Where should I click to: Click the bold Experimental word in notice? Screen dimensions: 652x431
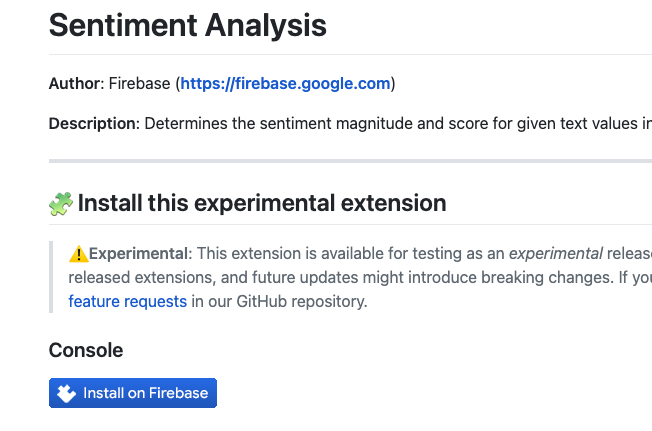click(138, 254)
